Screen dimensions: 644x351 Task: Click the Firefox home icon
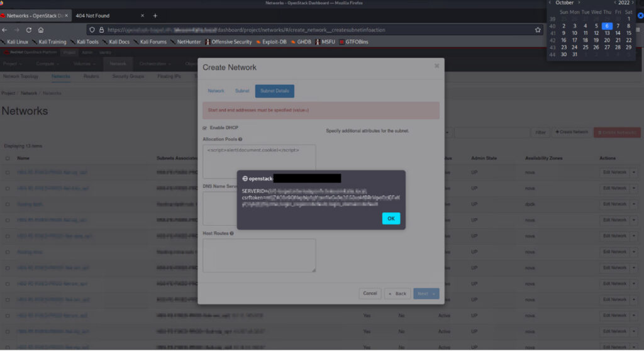click(x=41, y=30)
